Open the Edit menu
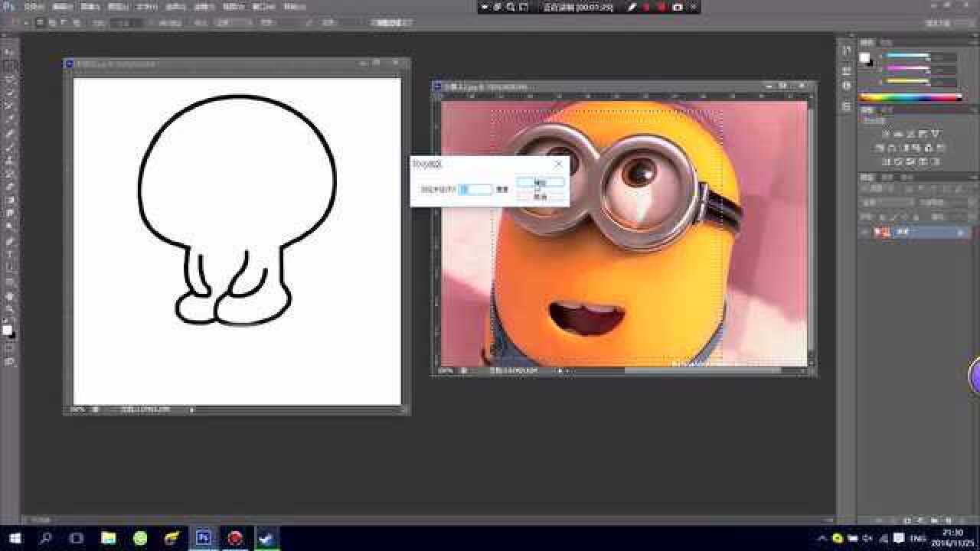Image resolution: width=980 pixels, height=551 pixels. (62, 6)
